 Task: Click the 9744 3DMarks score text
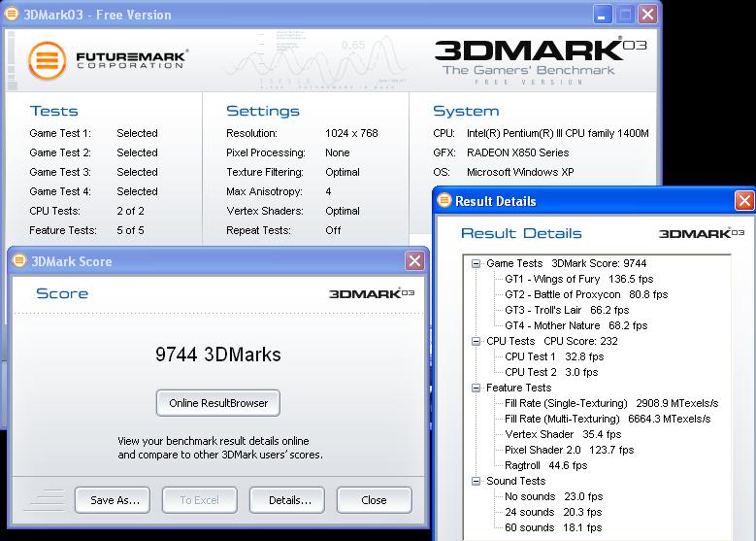coord(218,355)
